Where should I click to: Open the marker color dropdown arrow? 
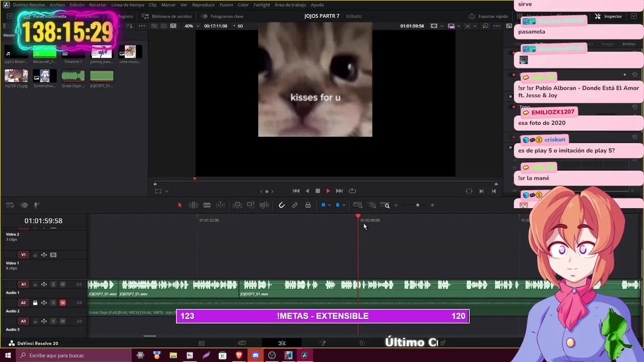tap(344, 205)
